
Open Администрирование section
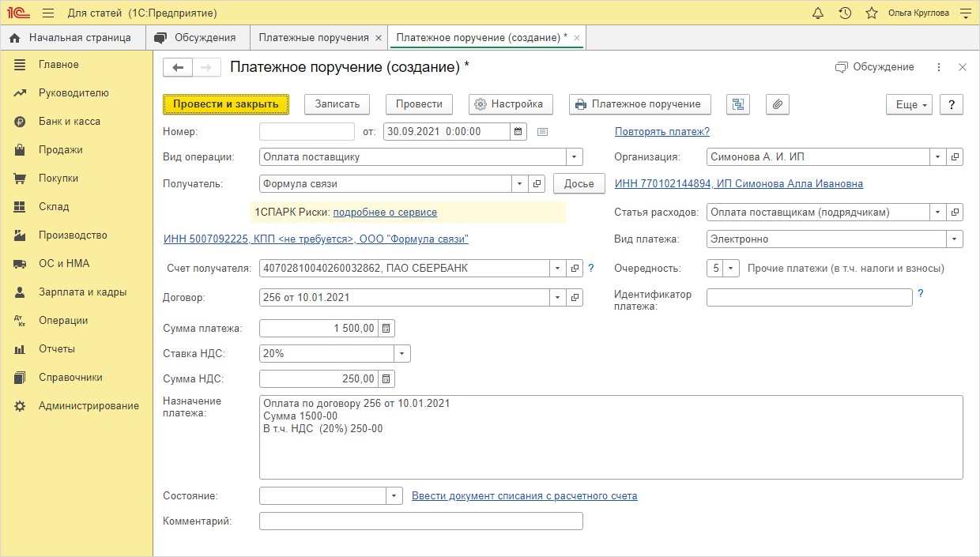tap(76, 406)
